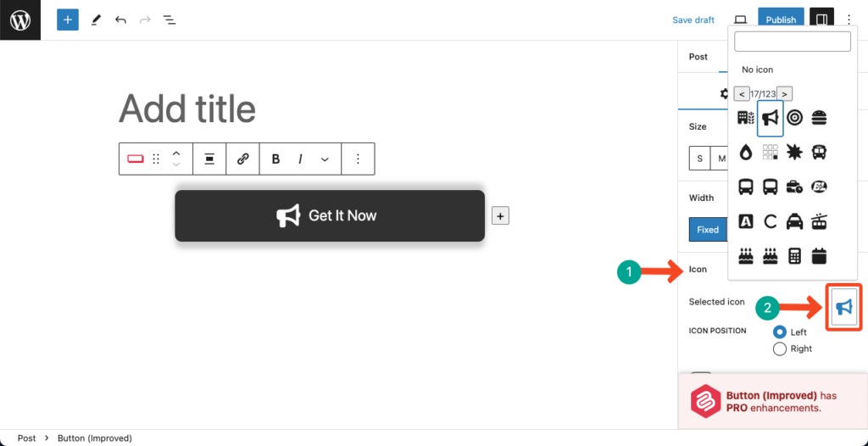
Task: Select Left icon position
Action: pyautogui.click(x=780, y=332)
